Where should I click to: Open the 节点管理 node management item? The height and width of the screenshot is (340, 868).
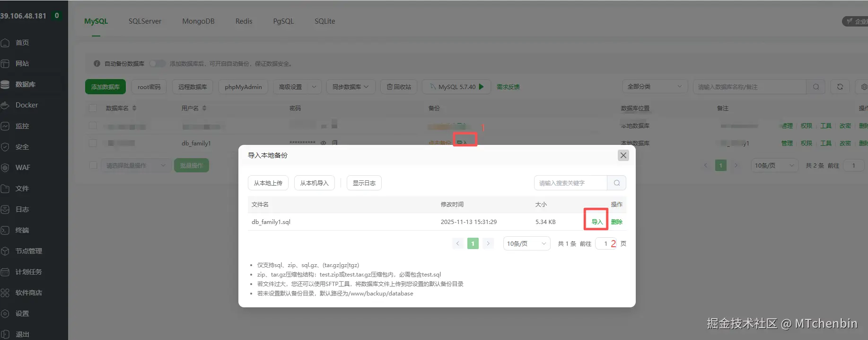[29, 251]
